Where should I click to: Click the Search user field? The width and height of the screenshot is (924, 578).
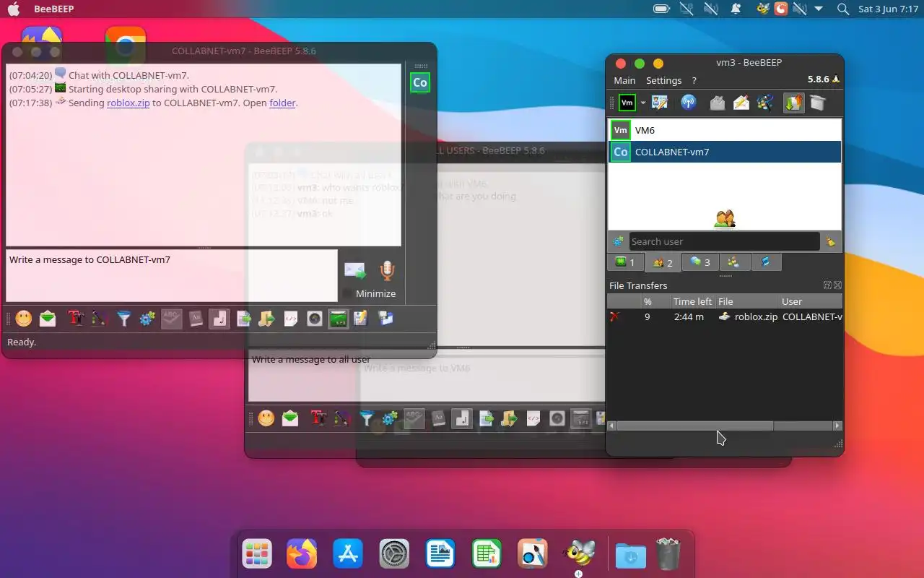tap(724, 241)
